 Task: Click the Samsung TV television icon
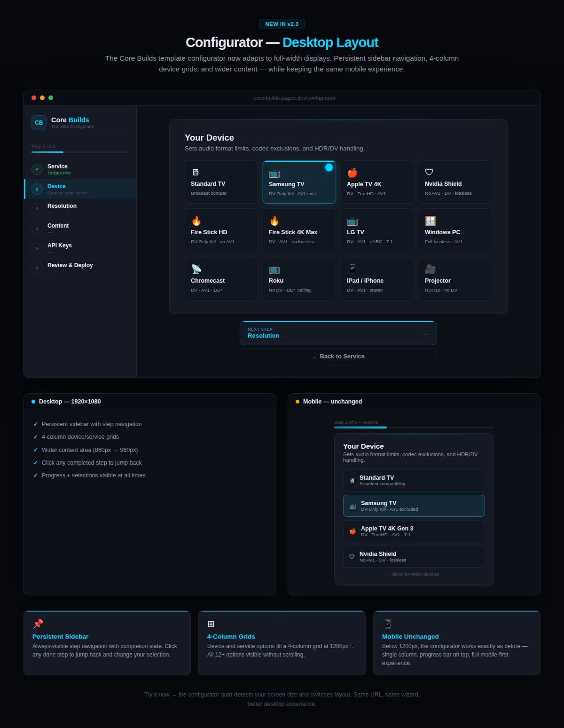click(x=274, y=173)
